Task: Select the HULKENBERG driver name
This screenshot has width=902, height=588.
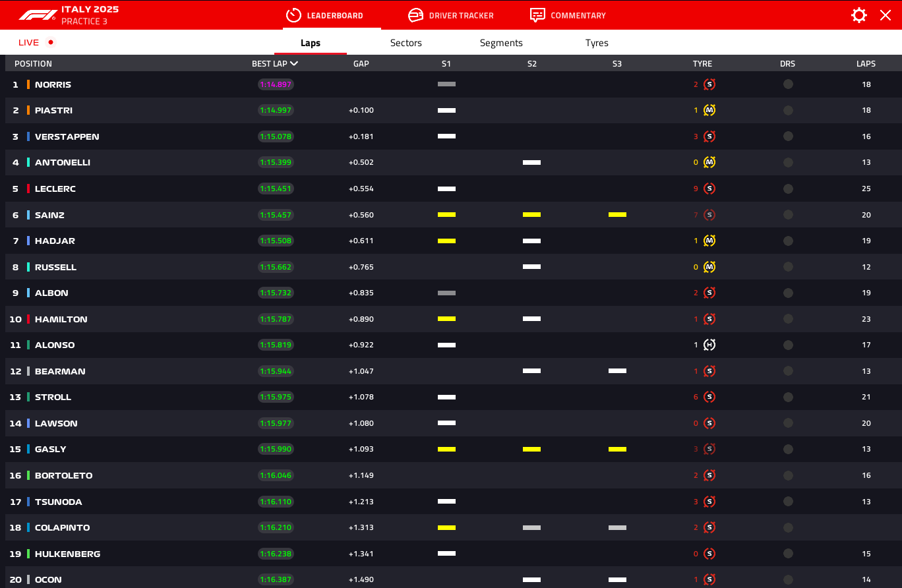Action: 68,554
